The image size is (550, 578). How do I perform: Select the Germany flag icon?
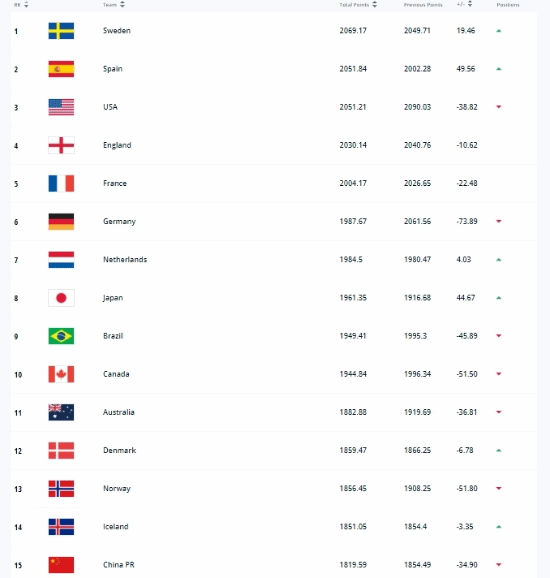pos(61,222)
